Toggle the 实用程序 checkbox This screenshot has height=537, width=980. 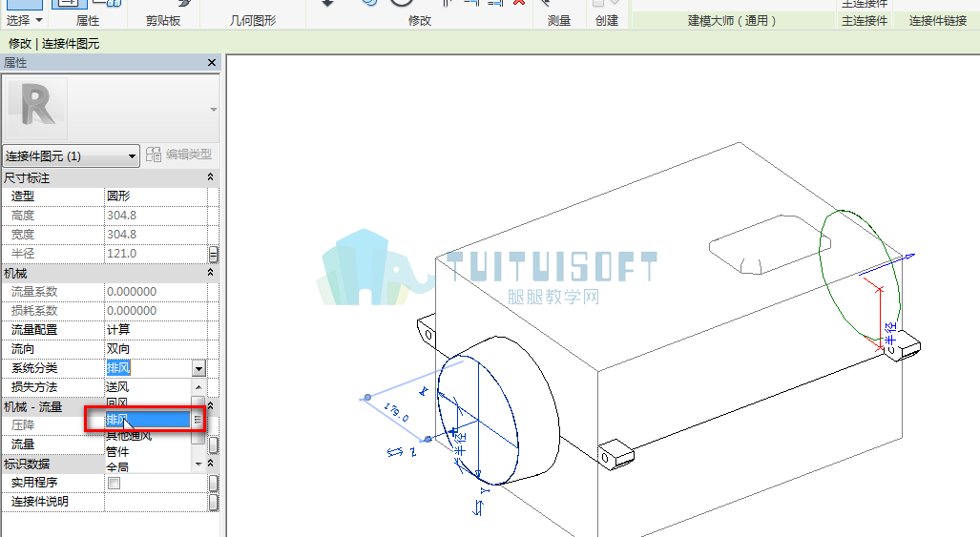[114, 483]
